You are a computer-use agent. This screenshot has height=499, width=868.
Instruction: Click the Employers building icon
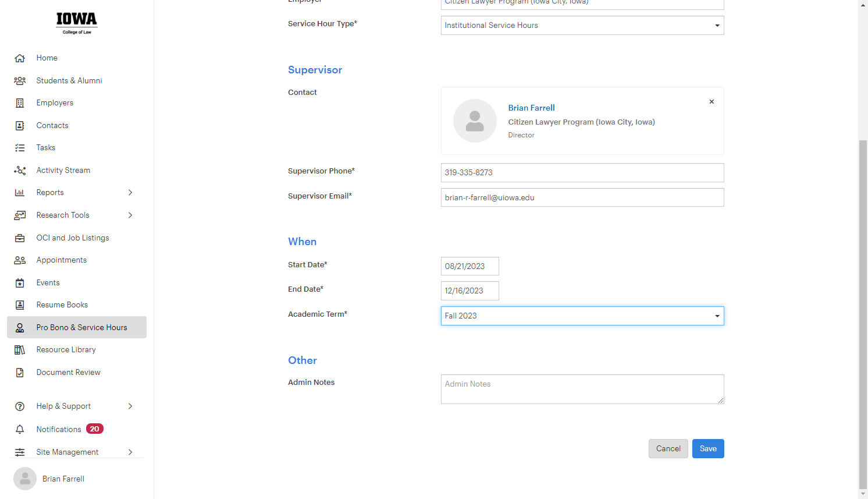[20, 103]
